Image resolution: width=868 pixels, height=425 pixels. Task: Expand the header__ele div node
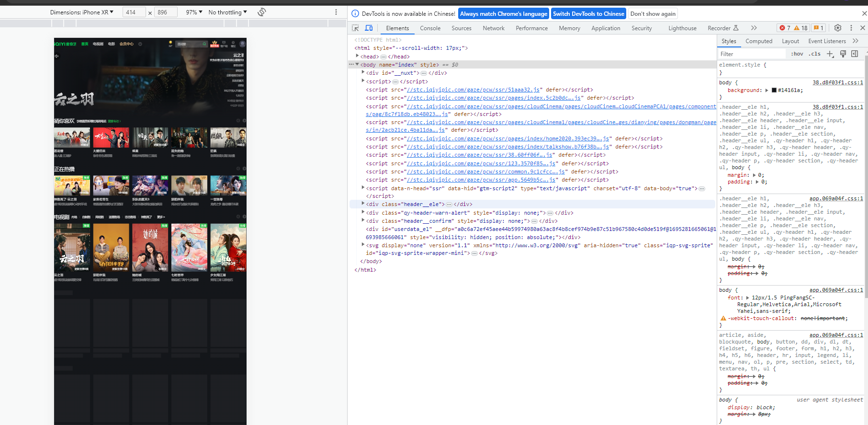[x=363, y=204]
